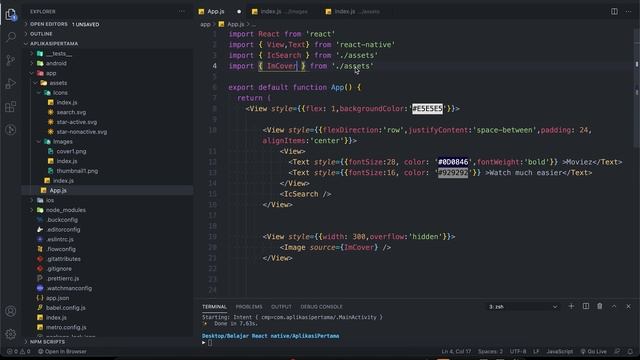Image resolution: width=640 pixels, height=360 pixels.
Task: Add a new terminal with plus icon
Action: 571,306
